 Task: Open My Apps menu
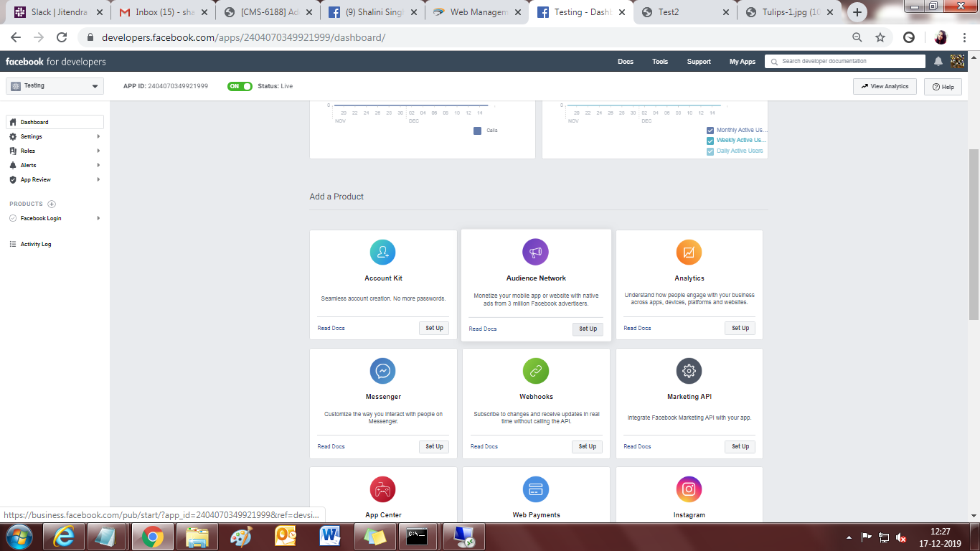[743, 62]
